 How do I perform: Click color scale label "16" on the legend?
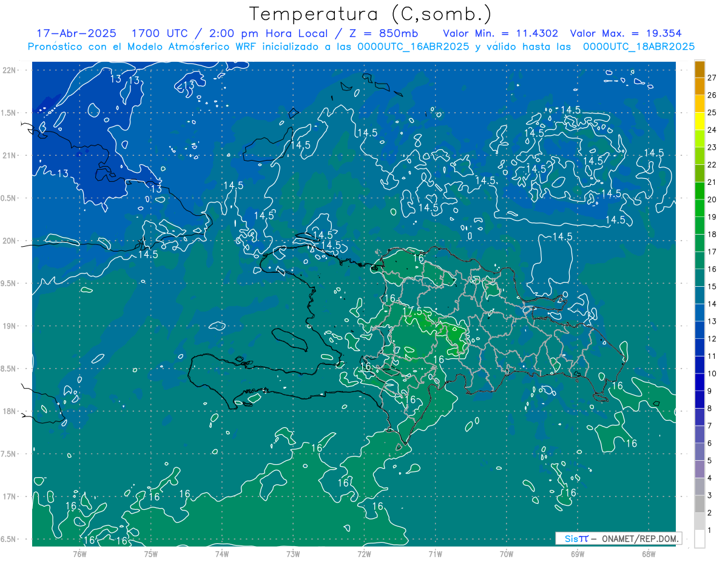(712, 269)
